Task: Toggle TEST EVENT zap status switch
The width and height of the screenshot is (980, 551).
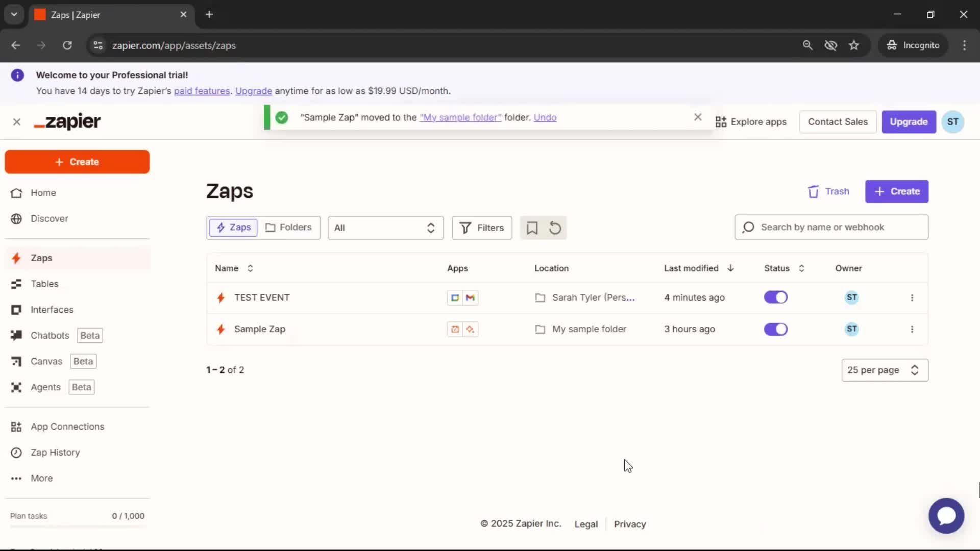Action: (x=776, y=297)
